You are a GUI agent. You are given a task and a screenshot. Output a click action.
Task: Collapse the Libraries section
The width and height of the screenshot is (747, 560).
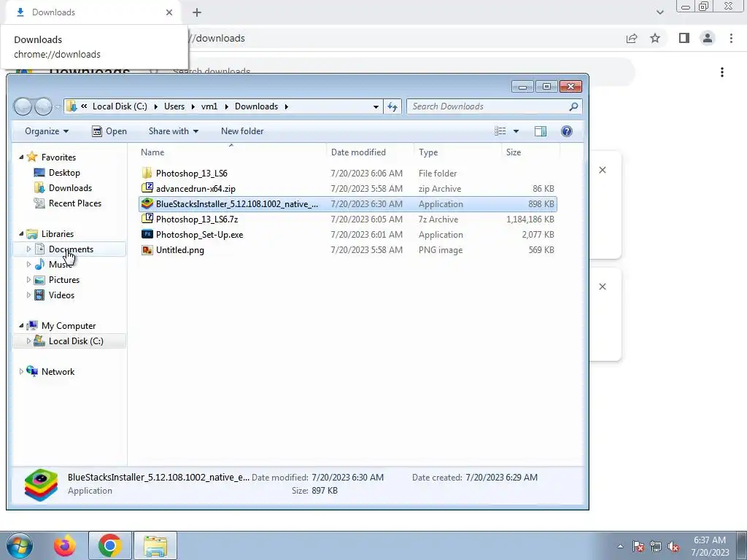[21, 234]
